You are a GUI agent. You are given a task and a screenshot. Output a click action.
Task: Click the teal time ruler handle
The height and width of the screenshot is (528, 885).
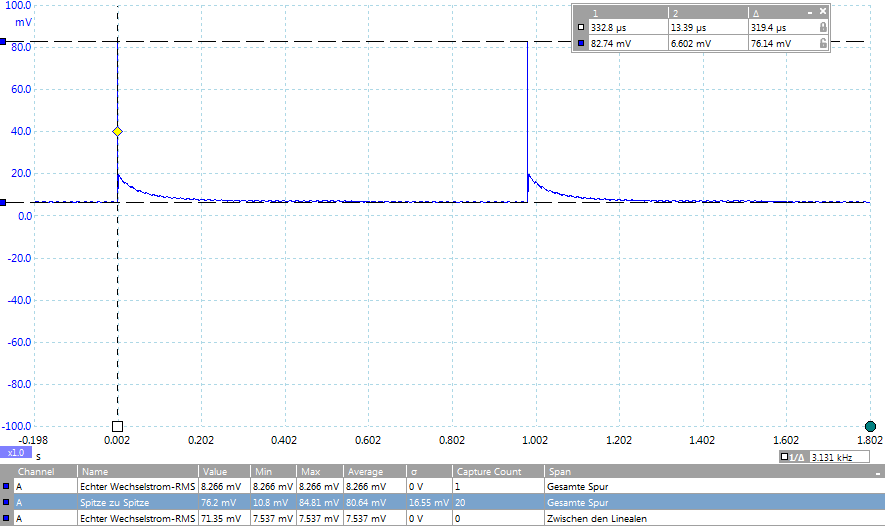tap(870, 426)
